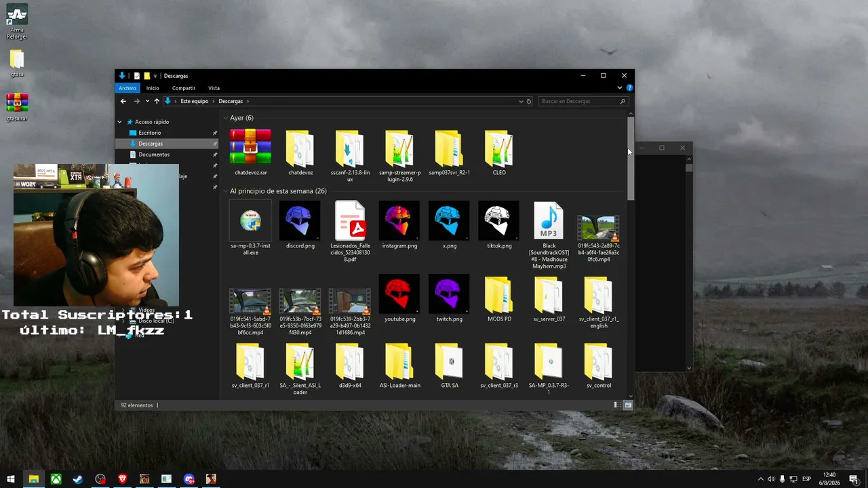Select Documentos in the navigation pane
The image size is (868, 488).
coord(154,155)
